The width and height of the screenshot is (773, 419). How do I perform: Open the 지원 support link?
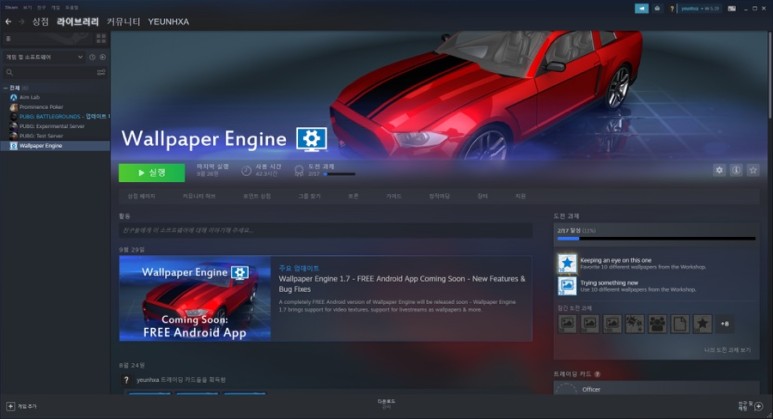pos(521,196)
